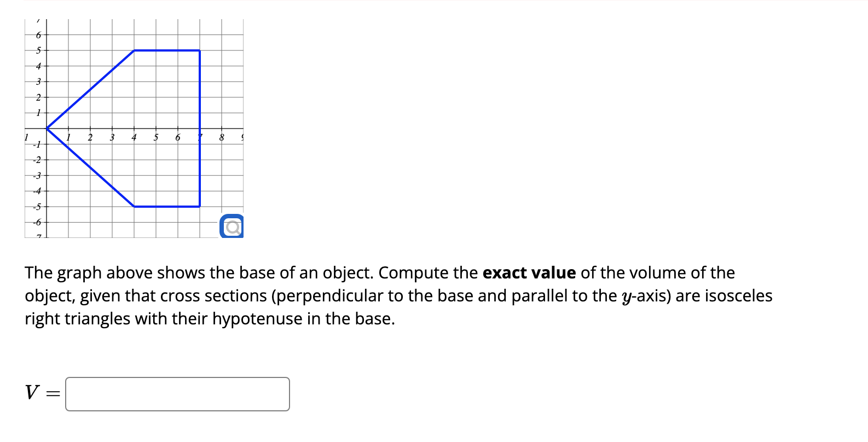Click the leftmost vertex of the polygon

click(x=47, y=130)
